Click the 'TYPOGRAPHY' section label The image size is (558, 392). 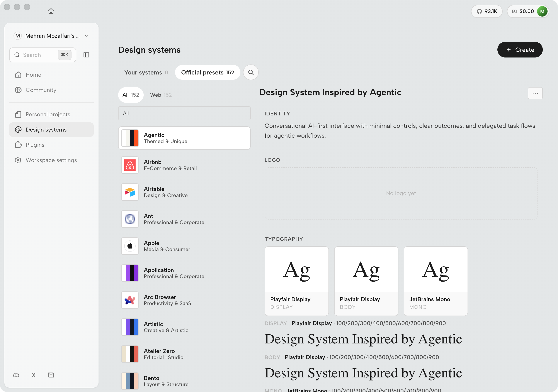coord(284,239)
